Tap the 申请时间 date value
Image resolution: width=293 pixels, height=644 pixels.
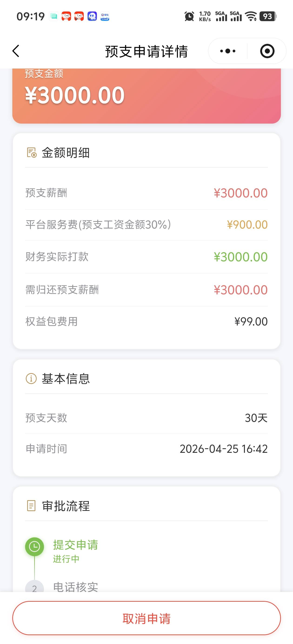[x=223, y=449]
